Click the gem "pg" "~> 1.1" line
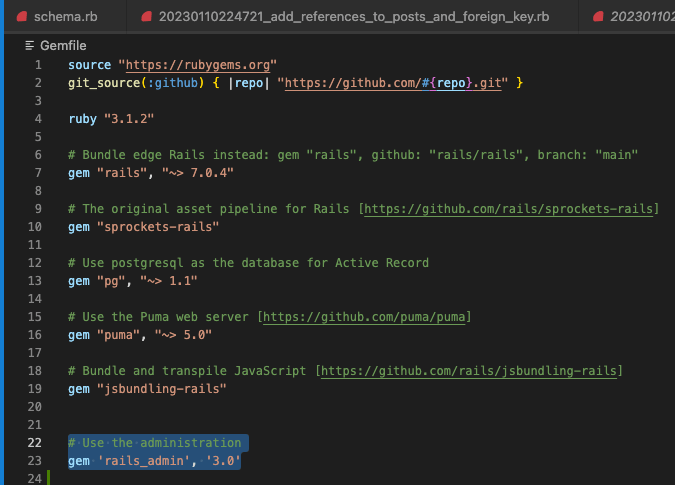This screenshot has width=675, height=485. pyautogui.click(x=133, y=281)
